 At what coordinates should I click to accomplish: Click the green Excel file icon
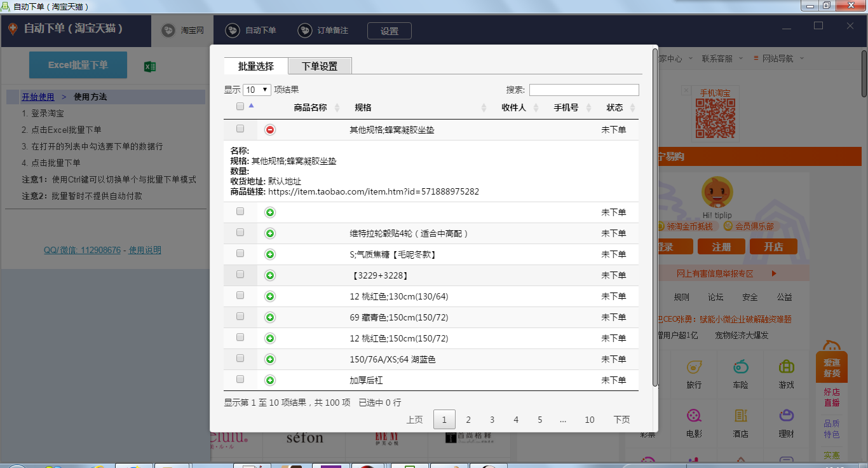coord(150,66)
